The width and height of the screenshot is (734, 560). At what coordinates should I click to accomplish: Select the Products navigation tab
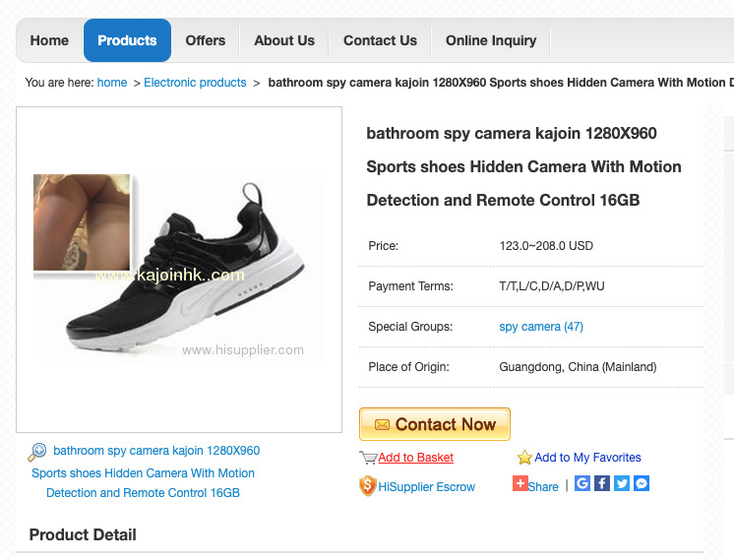(x=127, y=40)
